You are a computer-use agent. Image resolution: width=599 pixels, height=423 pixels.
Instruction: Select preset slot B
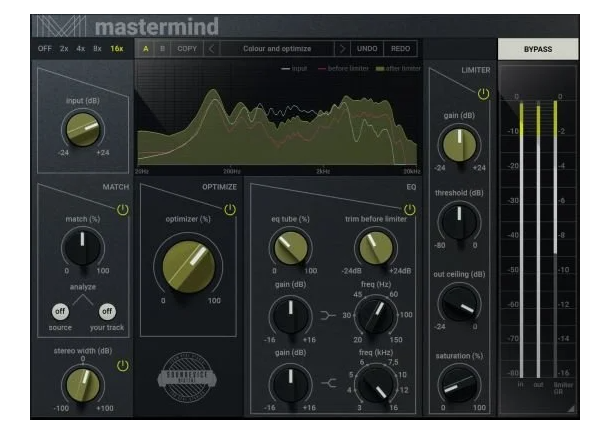point(162,49)
